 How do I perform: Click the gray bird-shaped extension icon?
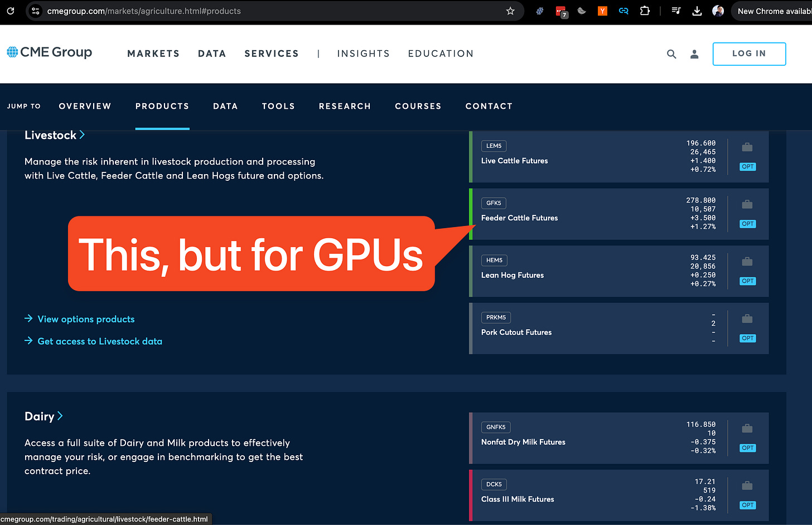[582, 11]
